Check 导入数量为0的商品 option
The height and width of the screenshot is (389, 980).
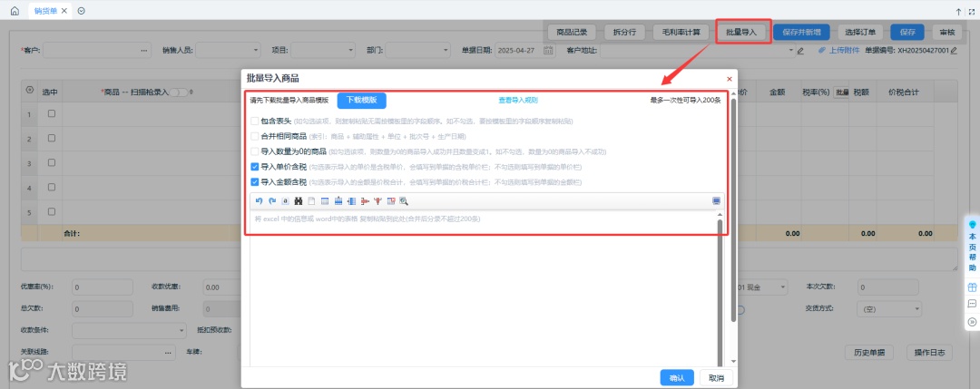click(254, 151)
